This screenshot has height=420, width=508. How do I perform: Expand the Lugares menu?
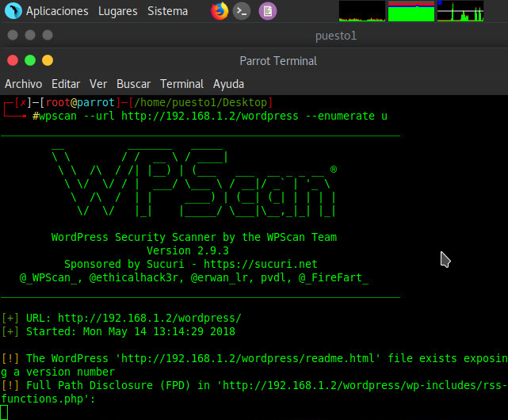(x=117, y=11)
